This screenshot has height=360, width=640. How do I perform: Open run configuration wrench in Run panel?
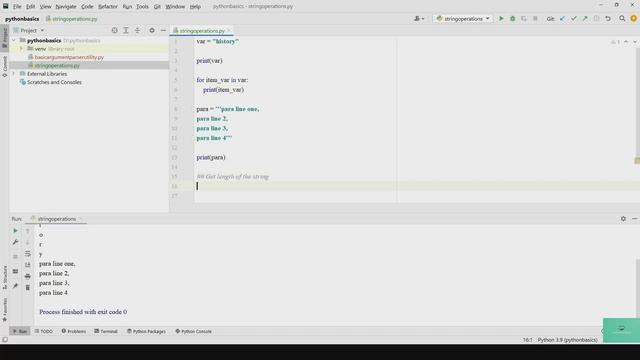click(16, 242)
